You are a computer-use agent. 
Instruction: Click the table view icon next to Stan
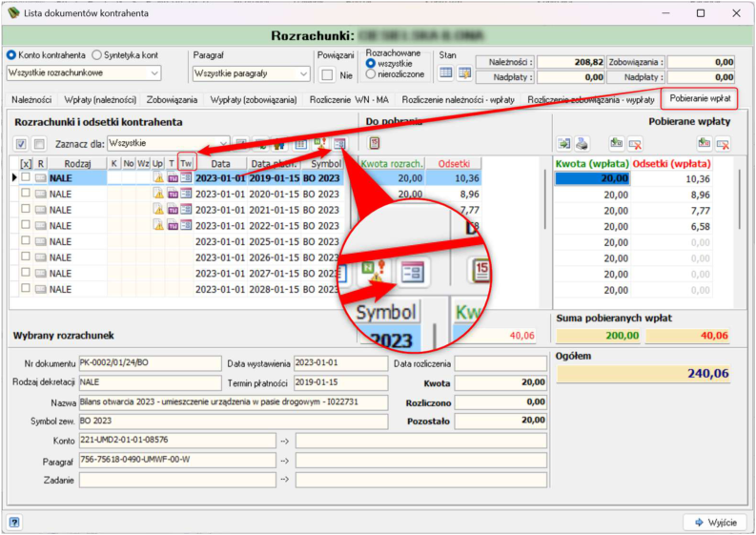pyautogui.click(x=446, y=72)
